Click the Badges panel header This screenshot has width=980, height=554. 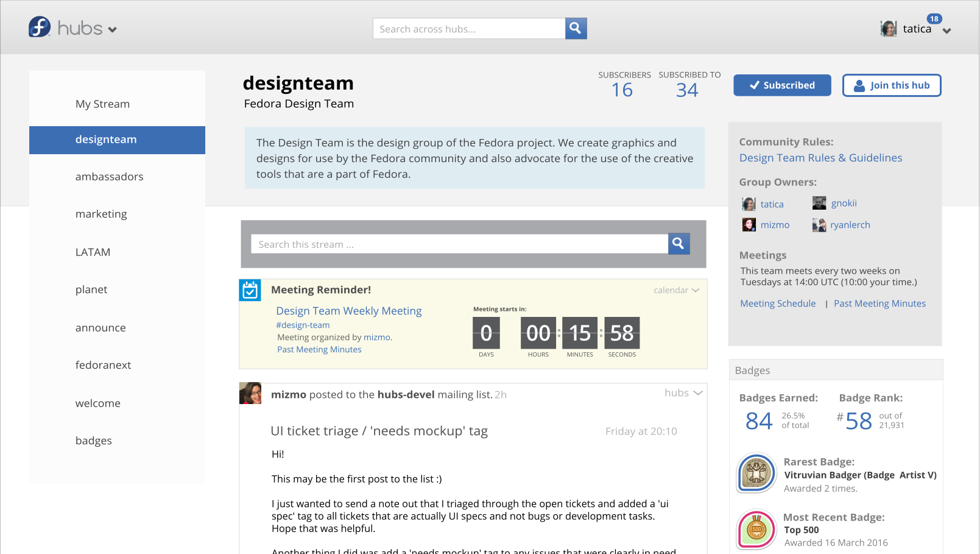point(836,370)
